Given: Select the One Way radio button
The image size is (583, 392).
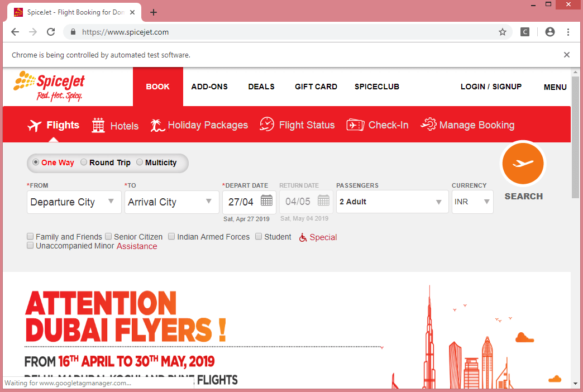Looking at the screenshot, I should (36, 162).
